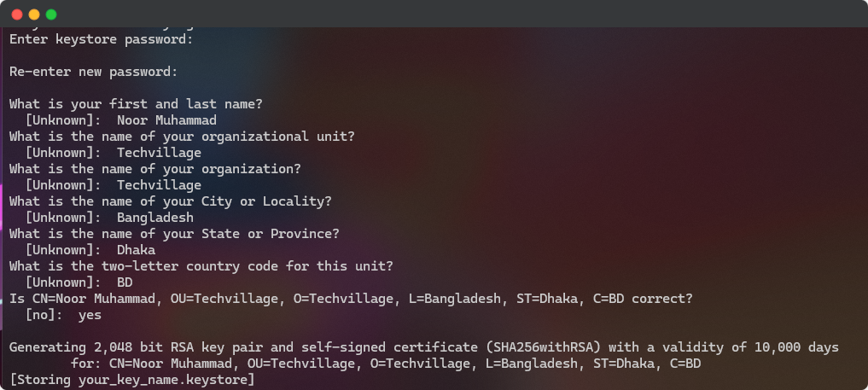Click the 'Re-enter new password:' prompt line
This screenshot has height=390, width=868.
click(94, 72)
